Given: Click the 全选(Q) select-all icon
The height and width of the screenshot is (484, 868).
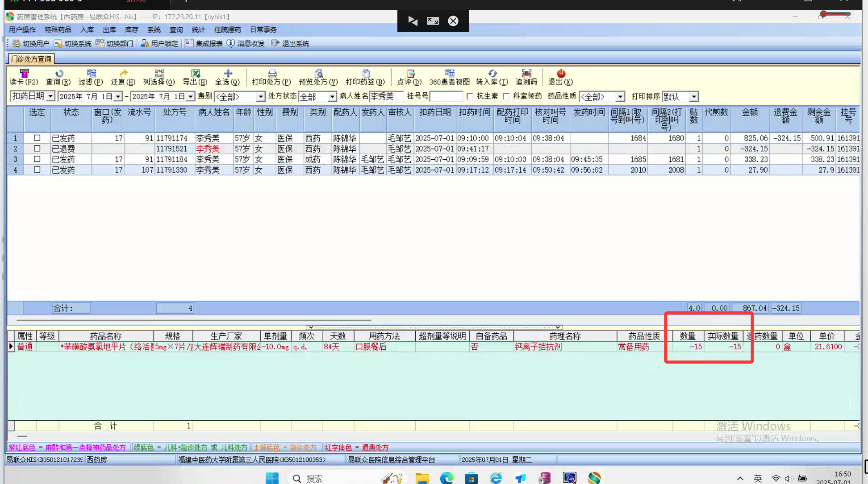Looking at the screenshot, I should point(228,74).
